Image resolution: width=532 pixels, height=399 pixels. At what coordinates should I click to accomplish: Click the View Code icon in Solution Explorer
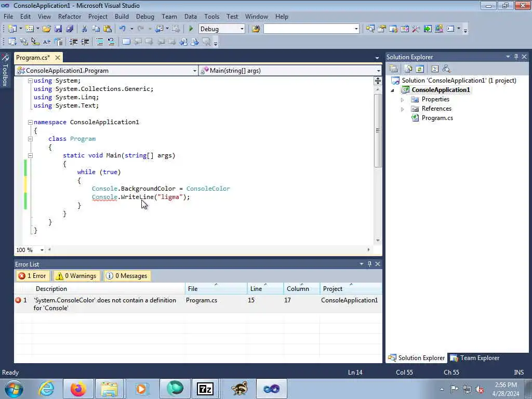435,69
